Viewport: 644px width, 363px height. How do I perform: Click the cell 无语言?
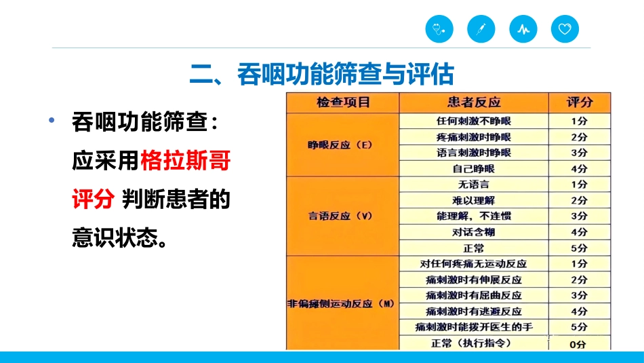pos(474,184)
